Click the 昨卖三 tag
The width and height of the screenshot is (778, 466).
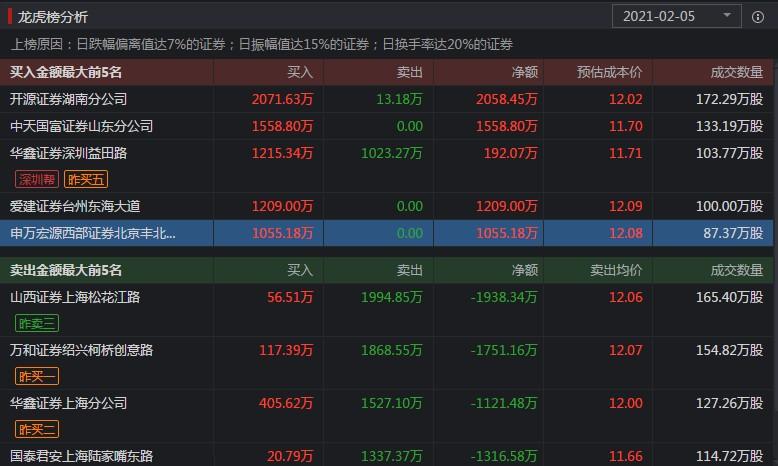click(x=37, y=324)
